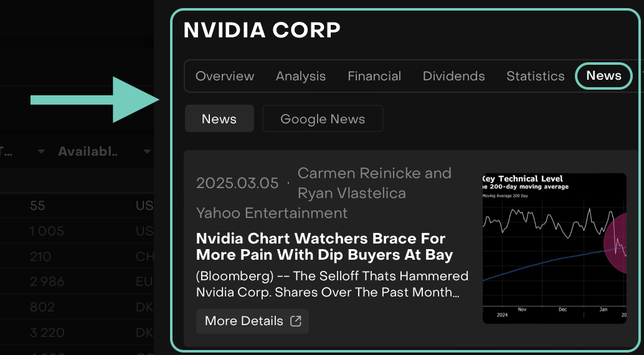Click the Key Technical Level chart thumbnail
This screenshot has height=355, width=644.
[x=554, y=248]
